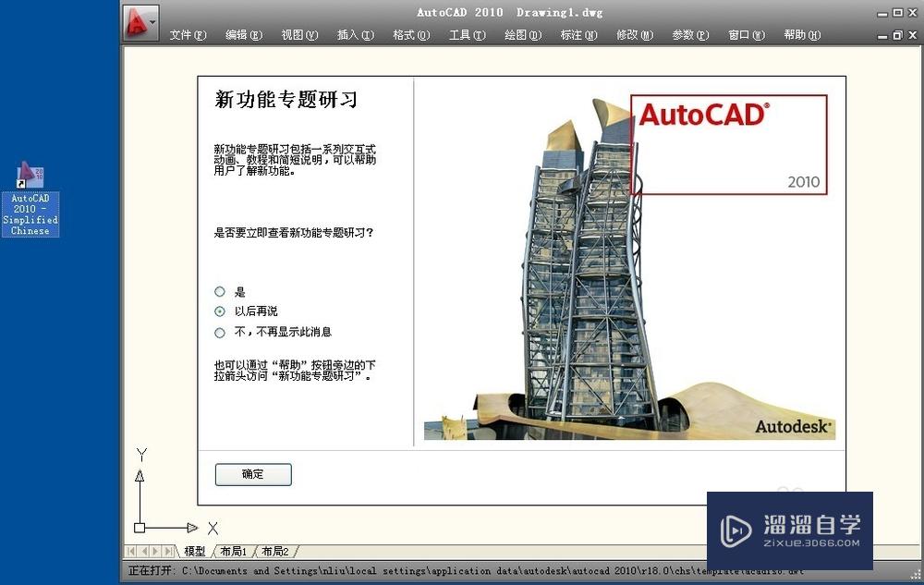
Task: Select the 是 radio option
Action: pos(218,291)
